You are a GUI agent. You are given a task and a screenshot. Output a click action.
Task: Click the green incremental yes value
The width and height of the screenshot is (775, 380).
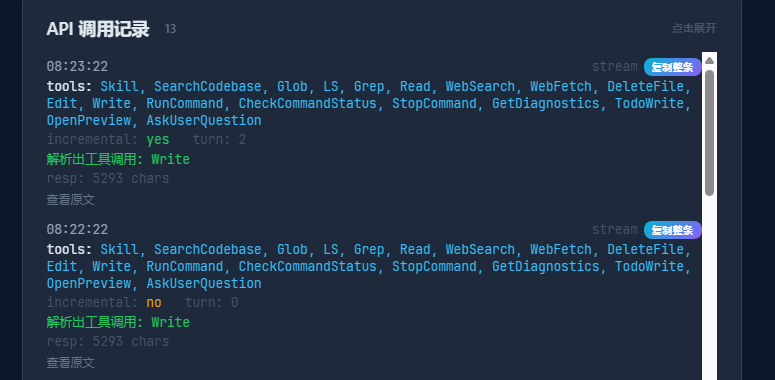coord(158,140)
